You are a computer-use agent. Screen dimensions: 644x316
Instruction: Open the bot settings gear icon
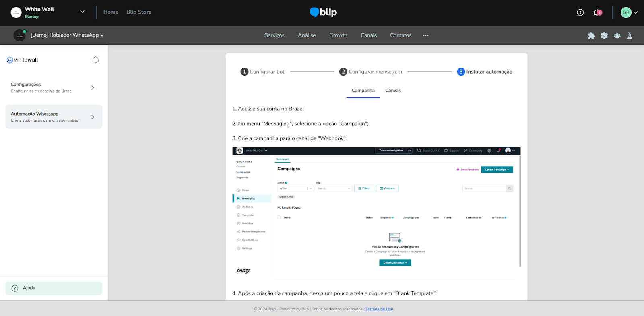coord(604,36)
